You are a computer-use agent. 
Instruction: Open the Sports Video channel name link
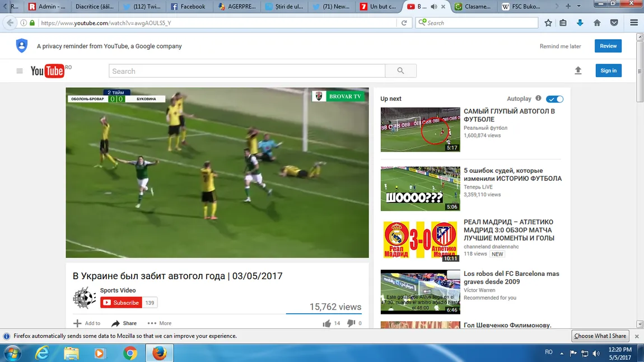(118, 290)
